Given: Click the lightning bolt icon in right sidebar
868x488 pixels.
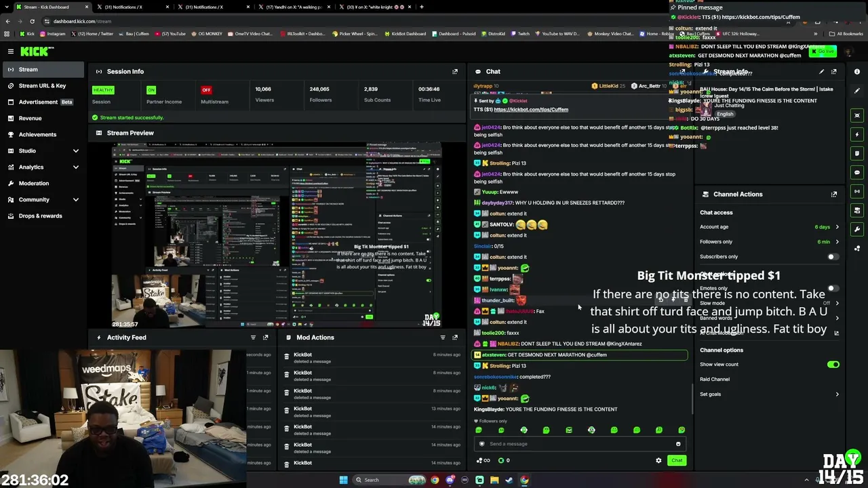Looking at the screenshot, I should point(857,134).
